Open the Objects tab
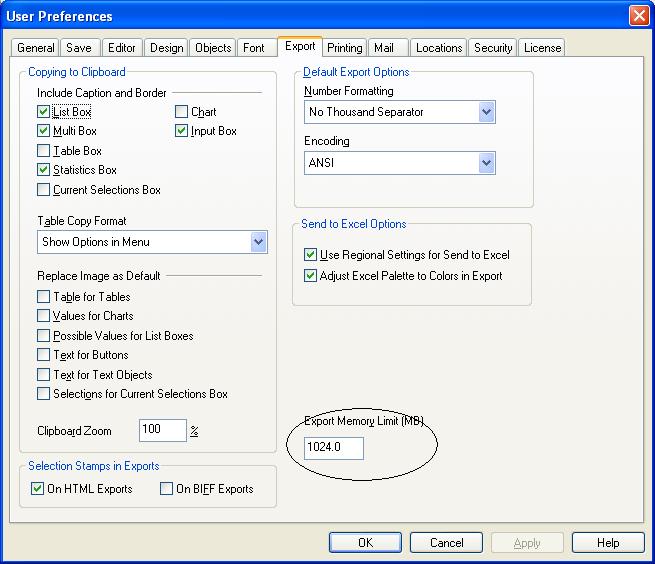The width and height of the screenshot is (655, 564). pos(213,48)
